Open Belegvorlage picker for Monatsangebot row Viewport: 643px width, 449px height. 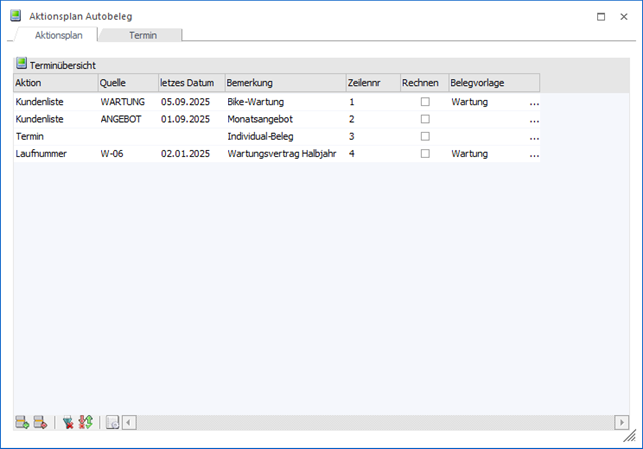click(x=533, y=119)
